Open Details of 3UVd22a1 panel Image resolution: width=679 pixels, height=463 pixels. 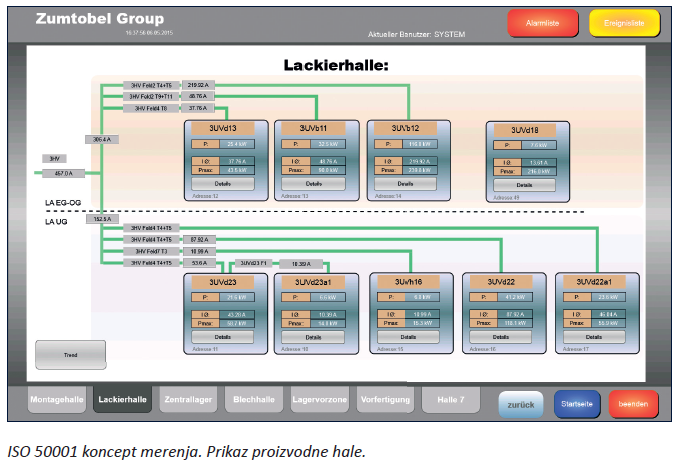click(595, 337)
